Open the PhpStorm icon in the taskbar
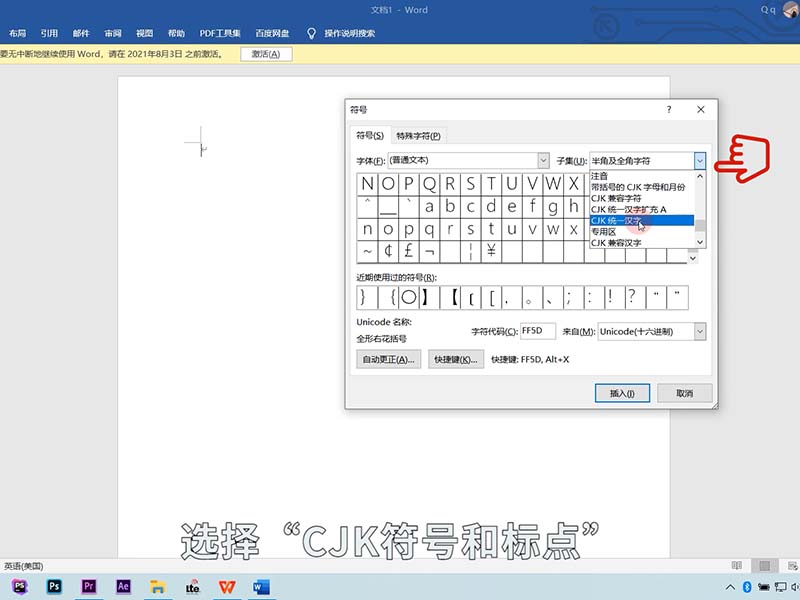800x600 pixels. (20, 587)
